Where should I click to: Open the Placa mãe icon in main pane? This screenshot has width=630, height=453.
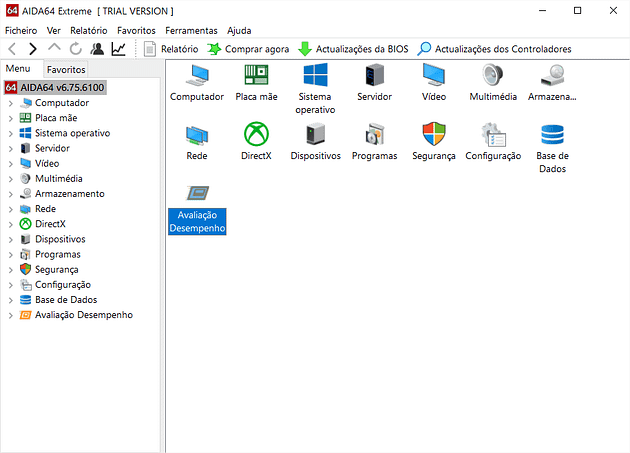[256, 76]
